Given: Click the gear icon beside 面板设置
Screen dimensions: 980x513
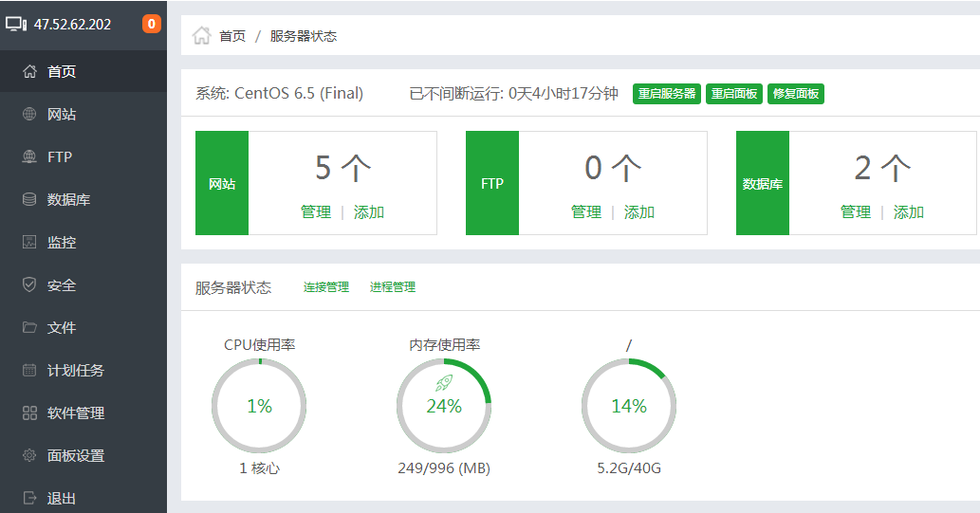Looking at the screenshot, I should tap(29, 456).
